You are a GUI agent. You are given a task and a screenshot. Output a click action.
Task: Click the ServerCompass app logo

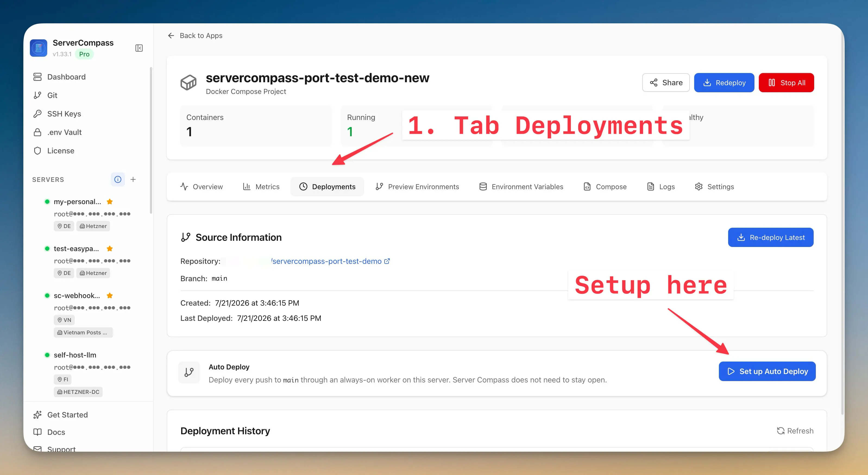click(x=38, y=48)
